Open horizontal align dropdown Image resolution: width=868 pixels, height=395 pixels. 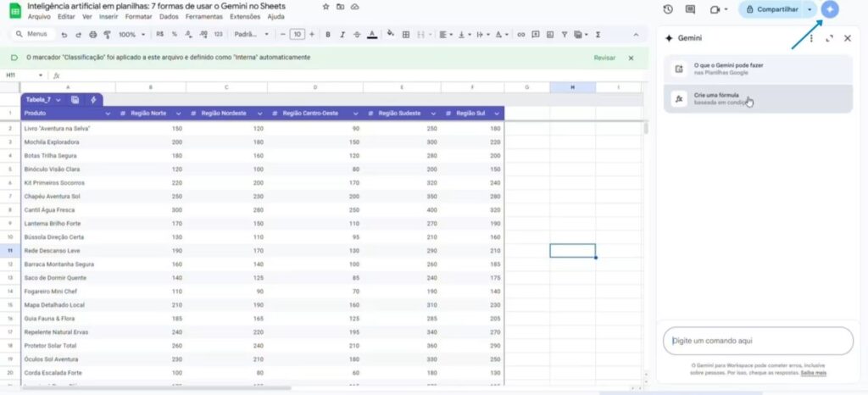click(x=445, y=34)
